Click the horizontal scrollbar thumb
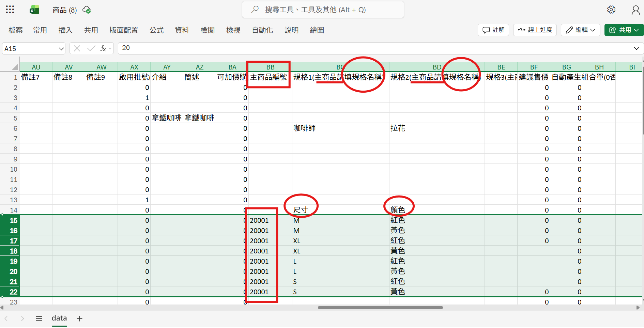644x328 pixels. click(x=380, y=308)
